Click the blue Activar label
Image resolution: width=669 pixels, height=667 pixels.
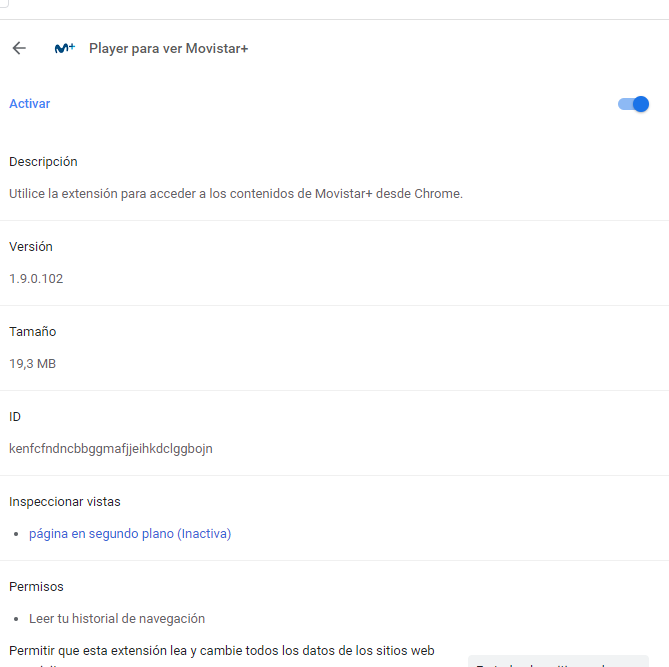30,104
